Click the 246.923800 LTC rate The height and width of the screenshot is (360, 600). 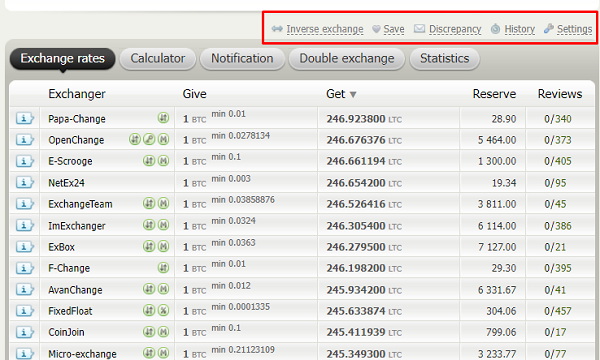click(364, 119)
